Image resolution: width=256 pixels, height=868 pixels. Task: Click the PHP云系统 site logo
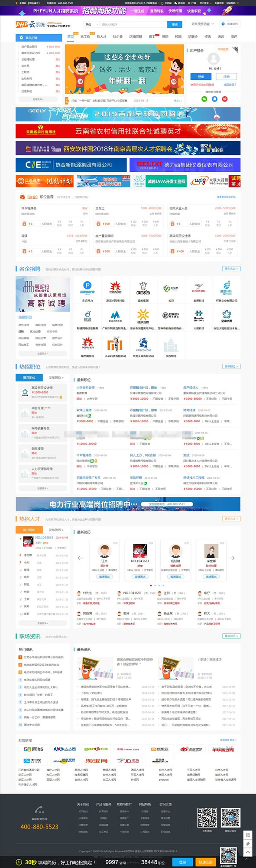31,25
